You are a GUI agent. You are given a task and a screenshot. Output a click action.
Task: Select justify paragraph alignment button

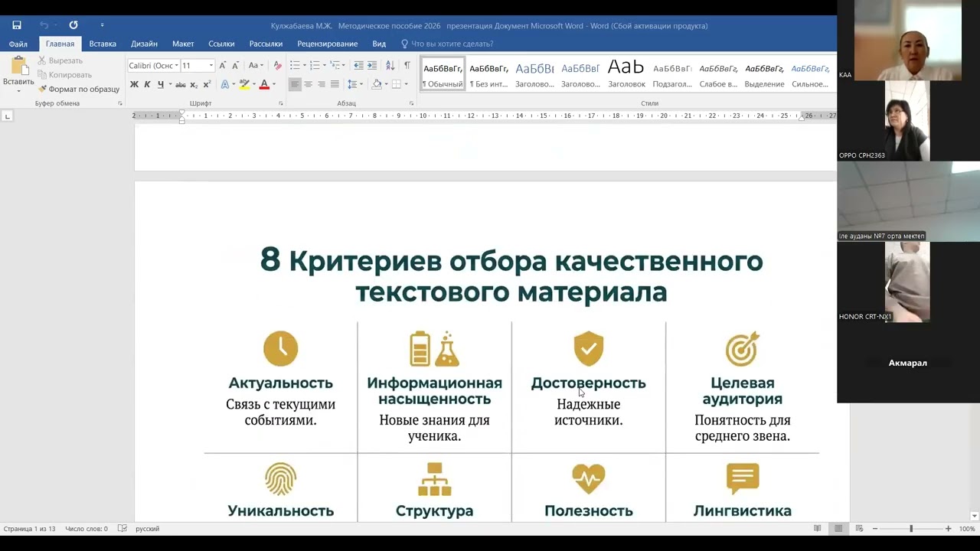click(335, 84)
